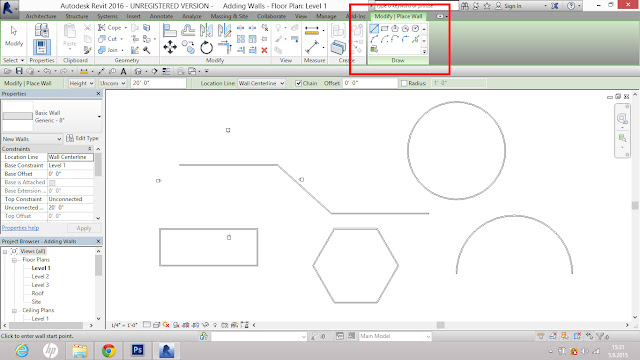Select the Circumscribed Polygon draw tool
The image size is (640, 360).
pyautogui.click(x=405, y=29)
